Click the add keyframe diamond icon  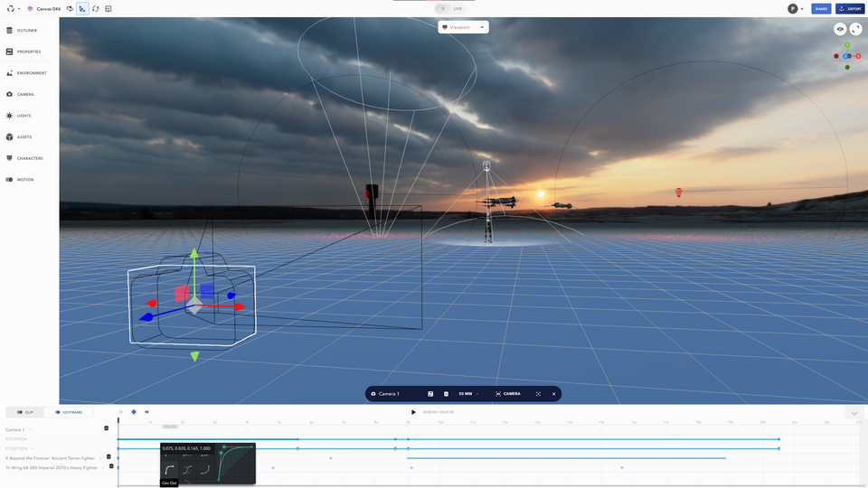pyautogui.click(x=134, y=412)
